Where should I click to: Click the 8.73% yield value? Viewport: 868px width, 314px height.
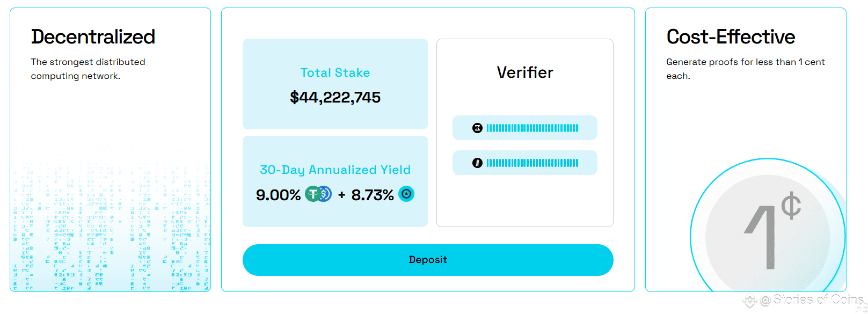373,195
